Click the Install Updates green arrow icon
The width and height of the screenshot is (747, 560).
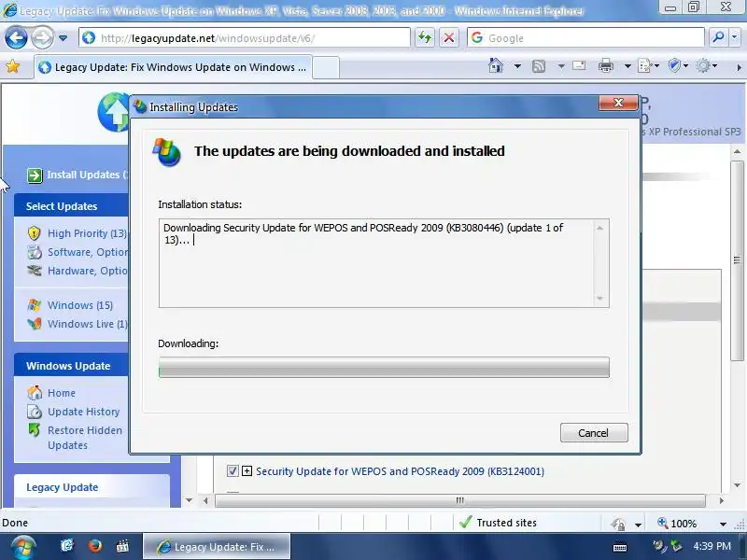point(35,175)
